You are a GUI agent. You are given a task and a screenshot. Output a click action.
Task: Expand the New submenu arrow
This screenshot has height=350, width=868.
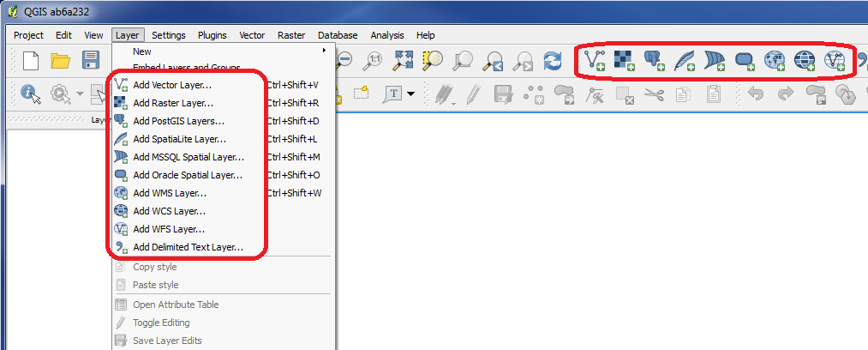point(324,51)
